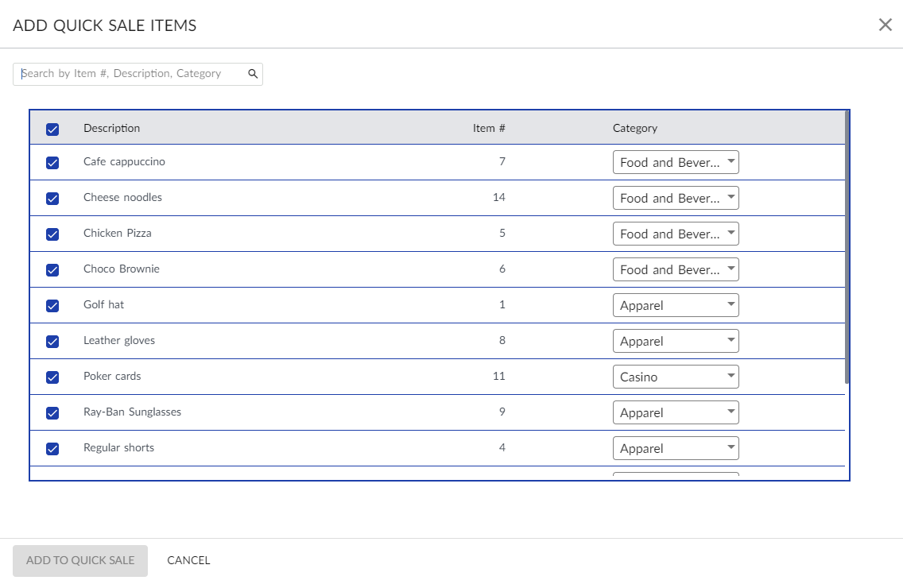903x588 pixels.
Task: Open the category dropdown for Regular shorts
Action: pos(676,448)
